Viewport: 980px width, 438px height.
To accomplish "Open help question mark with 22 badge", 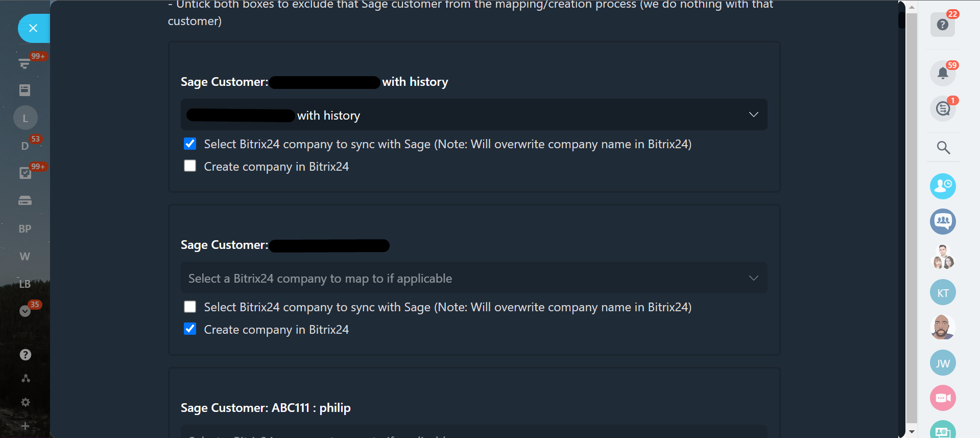I will [943, 25].
